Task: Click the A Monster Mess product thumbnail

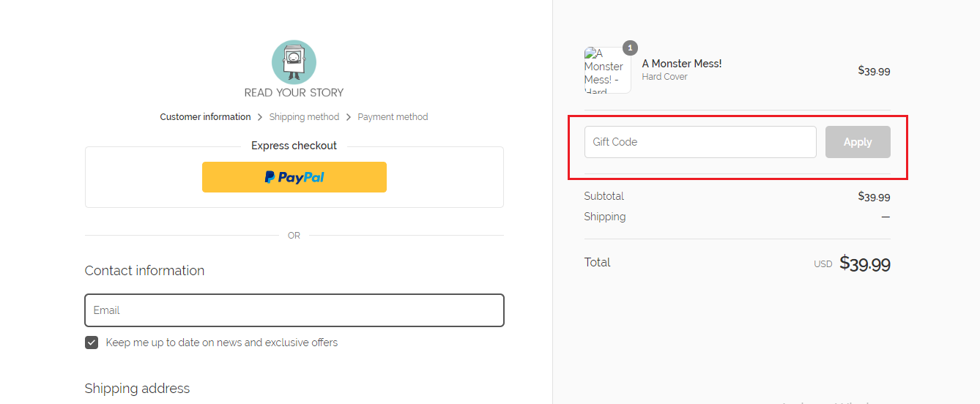Action: tap(607, 70)
